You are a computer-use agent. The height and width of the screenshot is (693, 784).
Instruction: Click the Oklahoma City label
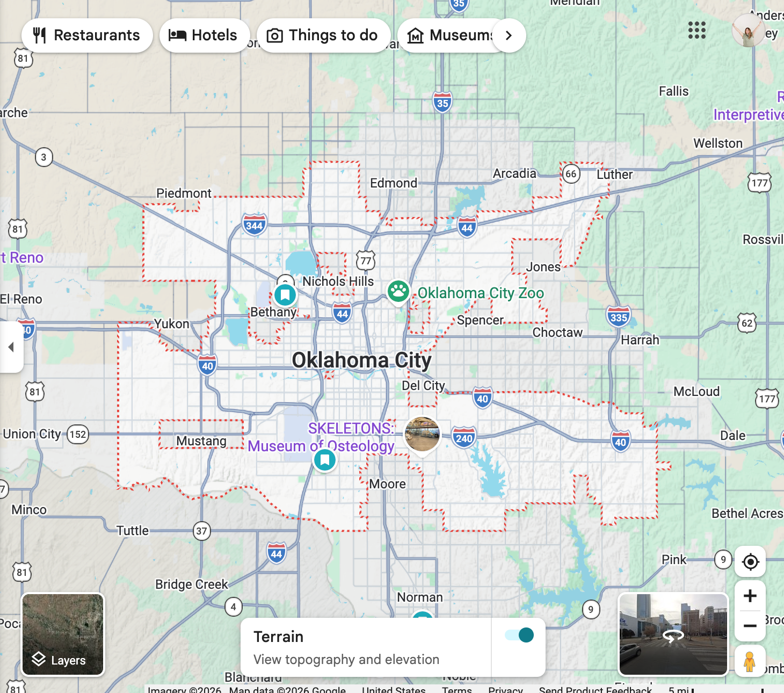coord(361,360)
